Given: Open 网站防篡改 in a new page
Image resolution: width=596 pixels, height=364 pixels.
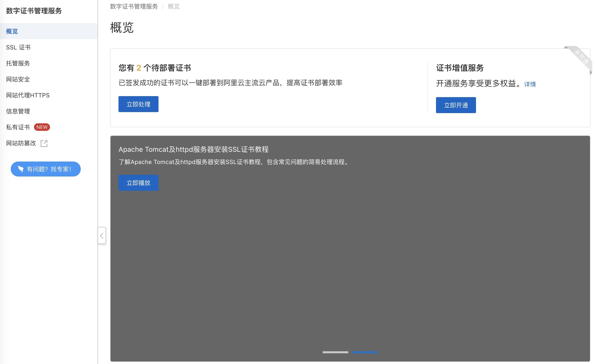Looking at the screenshot, I should pyautogui.click(x=21, y=143).
